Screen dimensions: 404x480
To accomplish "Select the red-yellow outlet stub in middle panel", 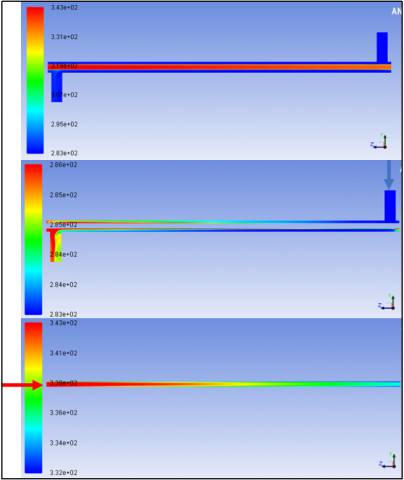I will [x=56, y=247].
